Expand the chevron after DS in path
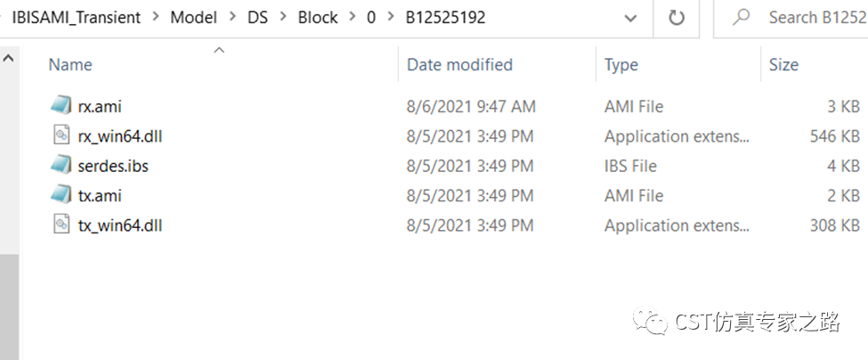The image size is (868, 360). point(283,18)
